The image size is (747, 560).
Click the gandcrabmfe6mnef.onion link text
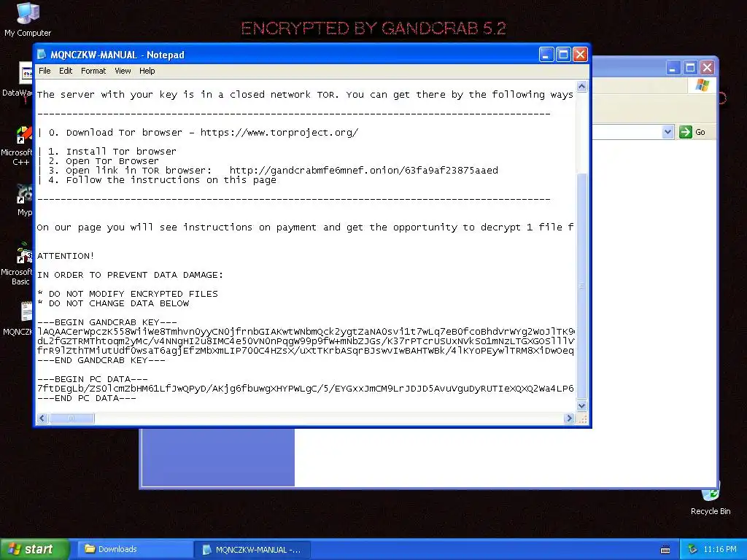coord(363,171)
